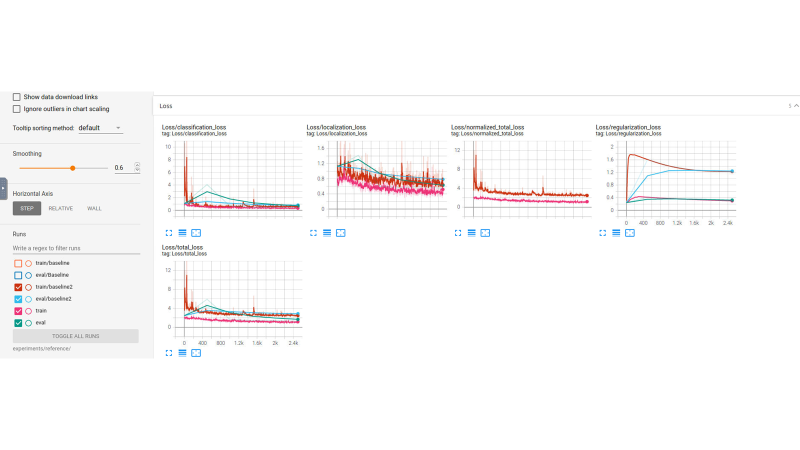
Task: Uncheck the eval/baseline2 run checkbox
Action: 18,299
